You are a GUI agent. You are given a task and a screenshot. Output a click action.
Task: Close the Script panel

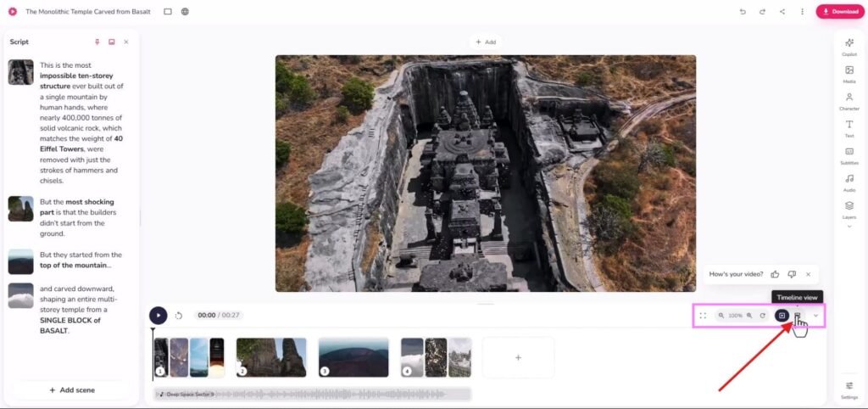point(126,42)
